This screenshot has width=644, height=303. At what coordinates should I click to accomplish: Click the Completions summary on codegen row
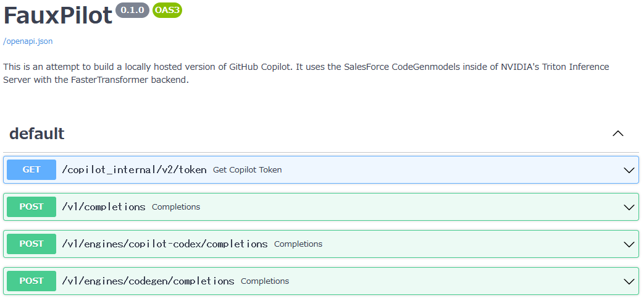point(265,281)
